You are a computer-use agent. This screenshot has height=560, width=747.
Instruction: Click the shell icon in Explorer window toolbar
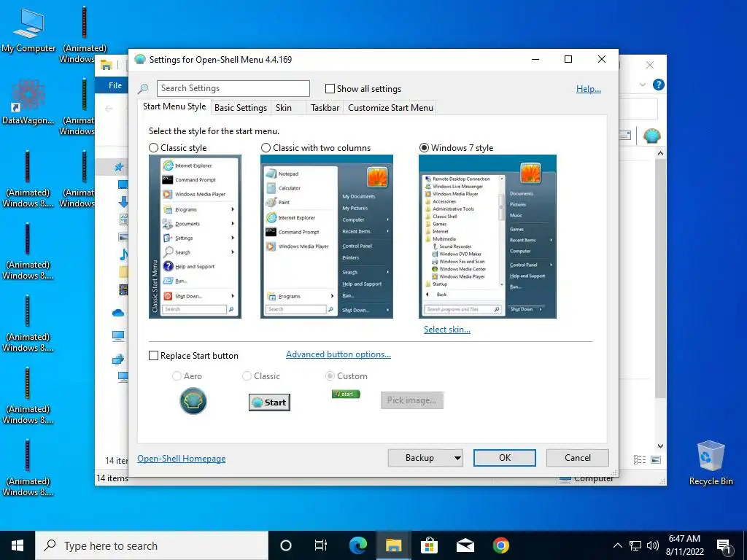point(651,136)
